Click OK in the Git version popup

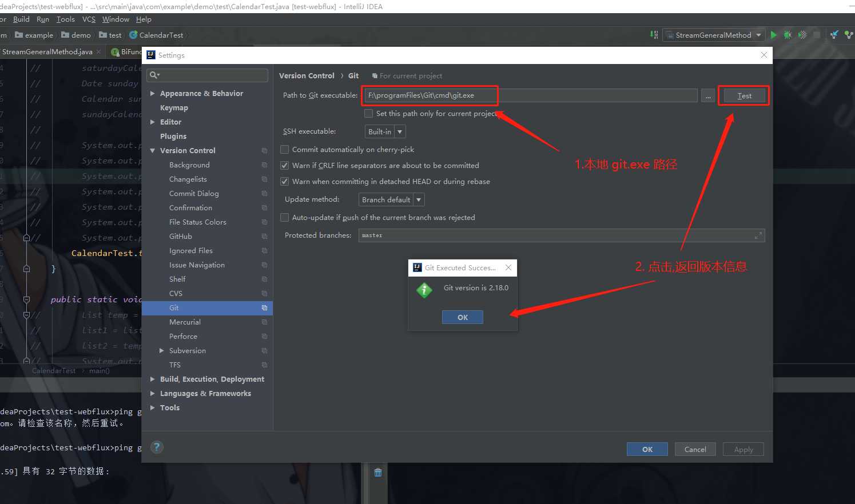tap(463, 317)
